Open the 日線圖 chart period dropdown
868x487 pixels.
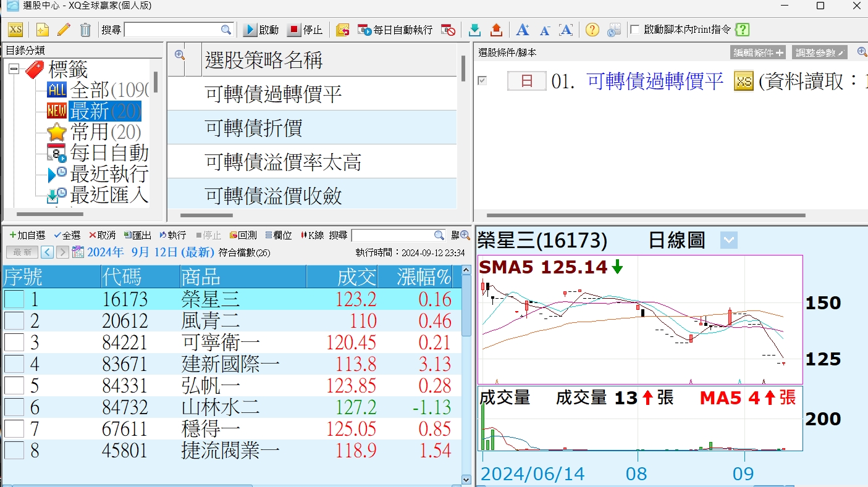pos(729,240)
